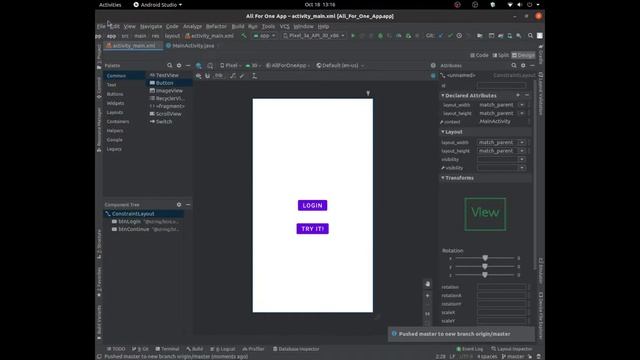
Task: Click the second rotation slider handle
Action: [x=485, y=267]
